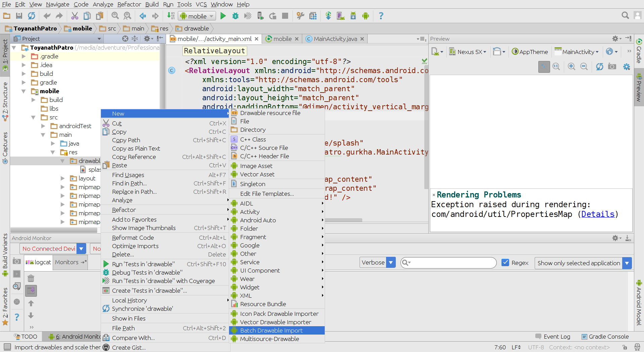Click the green Run app button

click(x=223, y=16)
